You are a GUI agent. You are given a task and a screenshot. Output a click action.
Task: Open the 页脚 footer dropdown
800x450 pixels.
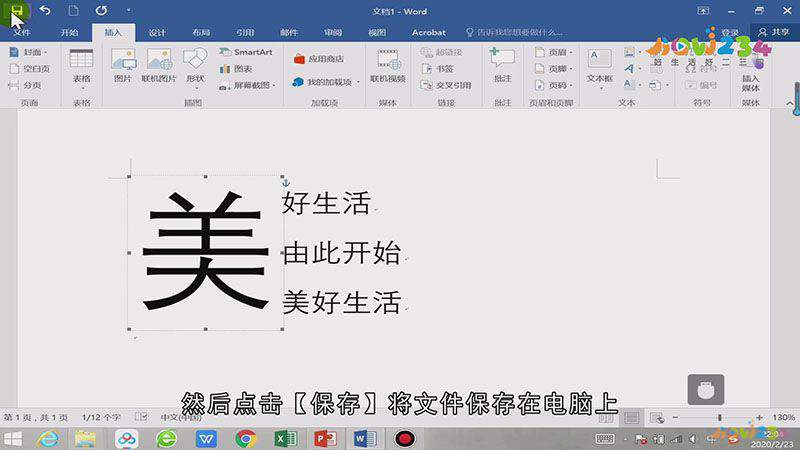[554, 68]
